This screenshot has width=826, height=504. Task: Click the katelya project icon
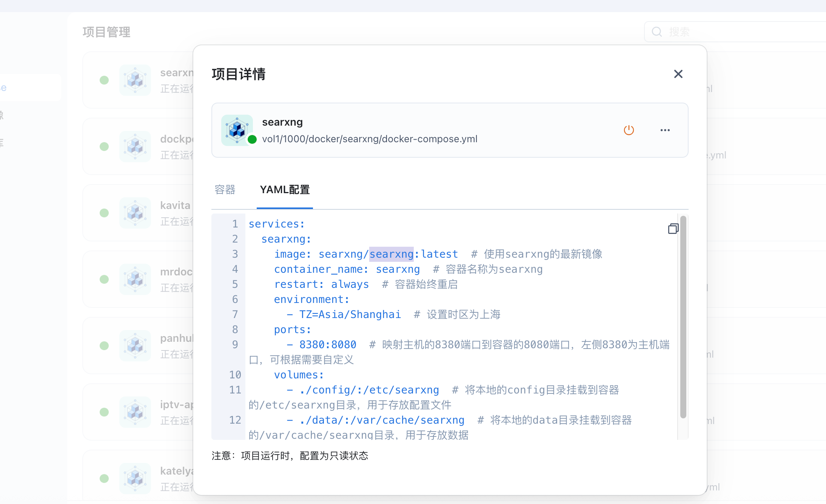135,478
